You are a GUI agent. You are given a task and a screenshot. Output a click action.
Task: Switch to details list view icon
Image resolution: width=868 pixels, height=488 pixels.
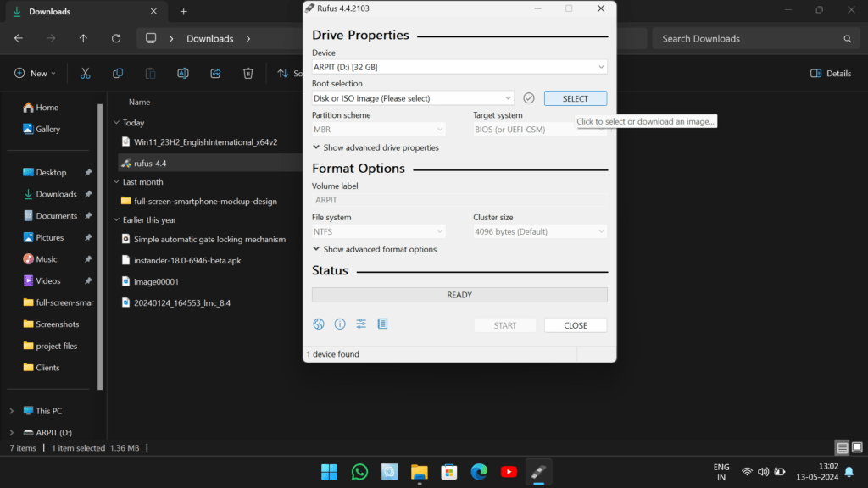842,447
